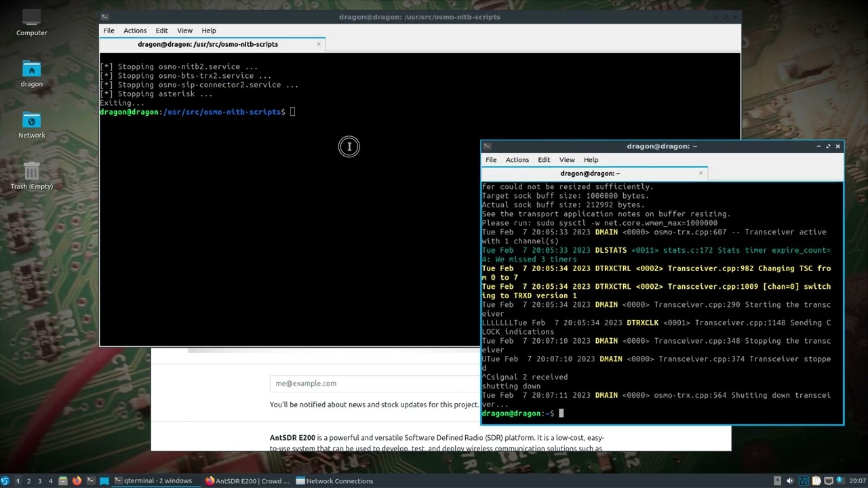Click the Network desktop icon

point(31,121)
